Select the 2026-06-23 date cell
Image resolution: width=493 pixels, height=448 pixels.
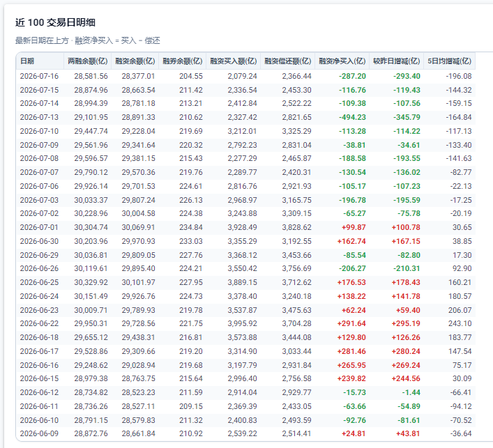pos(39,310)
